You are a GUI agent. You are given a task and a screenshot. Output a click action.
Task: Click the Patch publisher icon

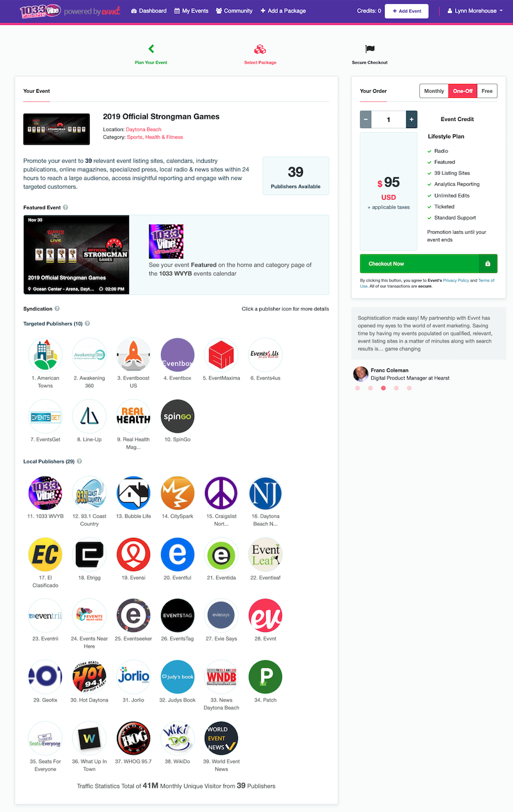pyautogui.click(x=265, y=677)
